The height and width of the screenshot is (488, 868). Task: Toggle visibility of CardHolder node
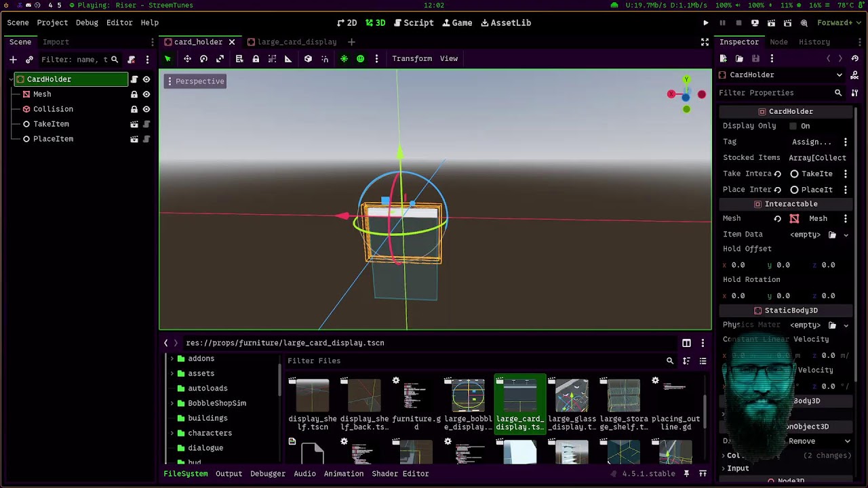[146, 79]
